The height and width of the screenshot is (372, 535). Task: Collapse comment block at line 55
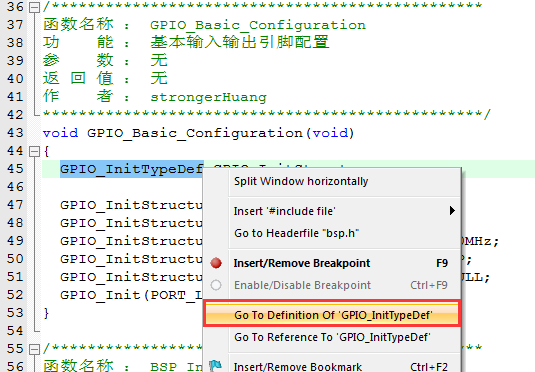(x=34, y=349)
